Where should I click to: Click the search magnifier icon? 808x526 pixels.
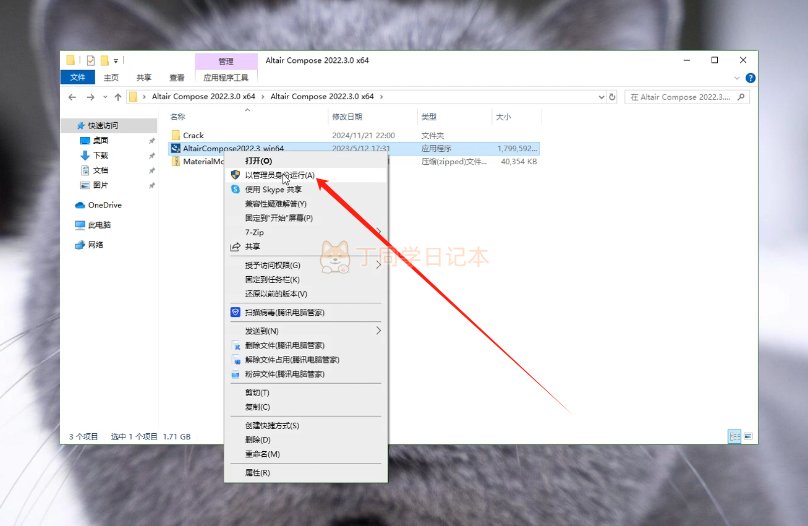pos(741,97)
